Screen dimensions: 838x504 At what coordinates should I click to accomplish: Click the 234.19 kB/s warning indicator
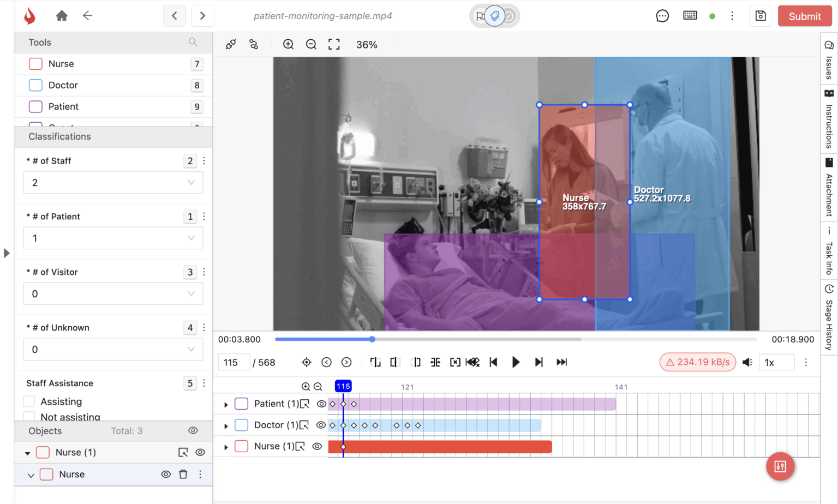[x=697, y=362]
